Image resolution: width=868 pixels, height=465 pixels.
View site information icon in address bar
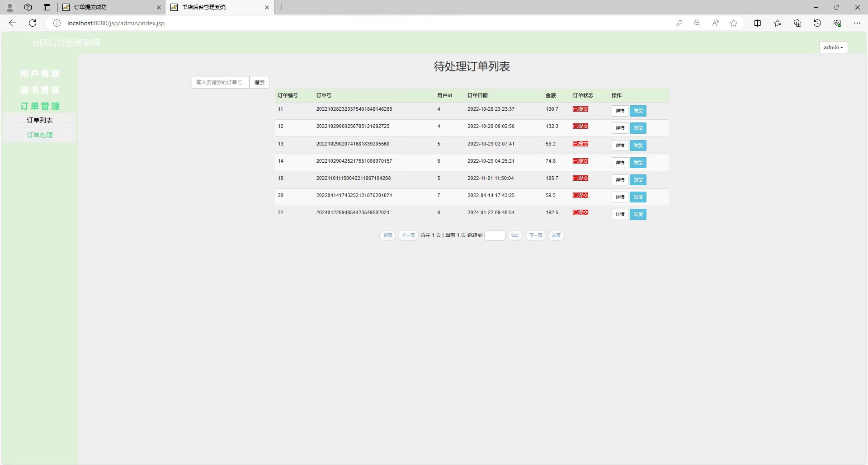tap(57, 23)
